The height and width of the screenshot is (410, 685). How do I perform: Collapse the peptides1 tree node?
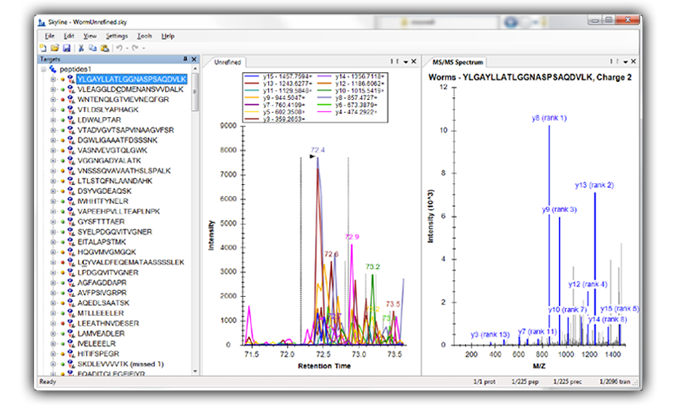click(x=41, y=70)
